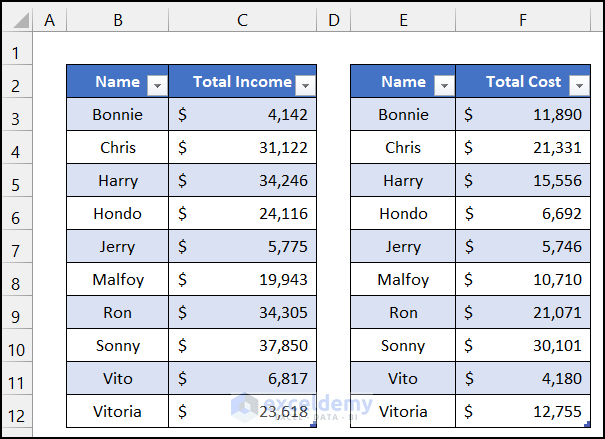Click the cell with value 30,101
The image size is (605, 439).
click(x=523, y=346)
